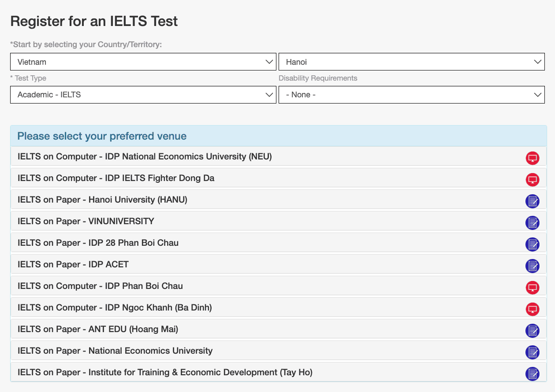Image resolution: width=555 pixels, height=392 pixels.
Task: Open the Hanoi city dropdown
Action: tap(411, 62)
